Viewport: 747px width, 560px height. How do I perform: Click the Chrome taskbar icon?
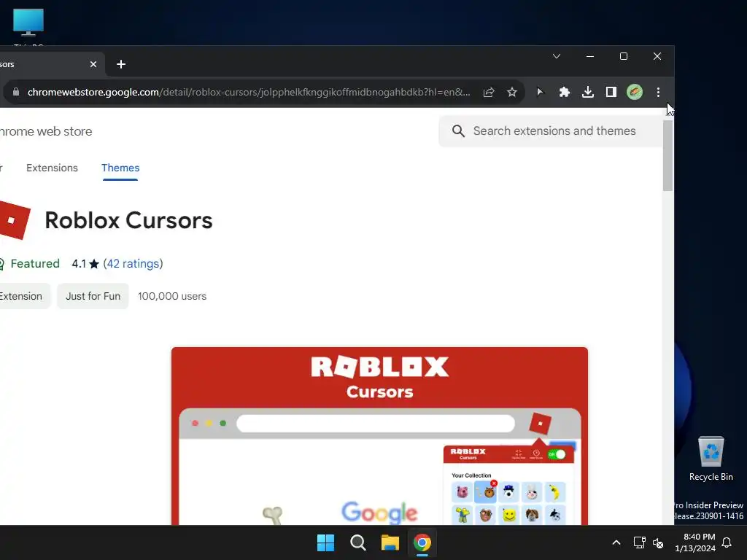tap(422, 542)
